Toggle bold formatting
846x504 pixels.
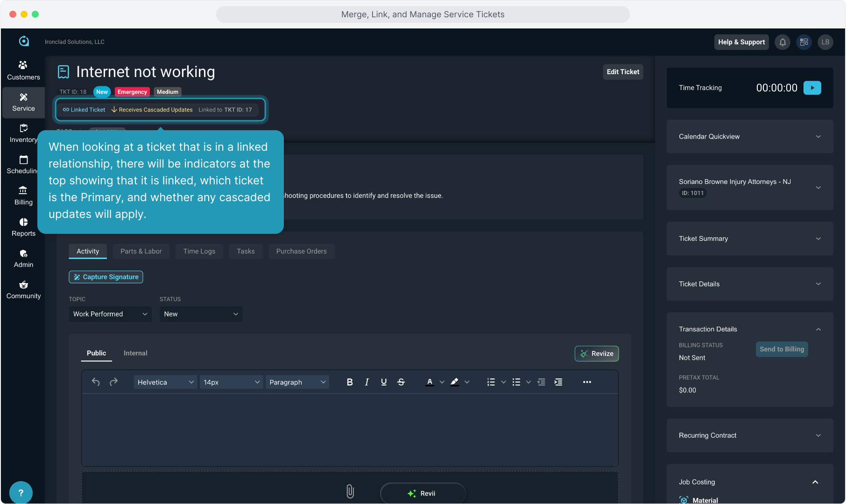tap(350, 382)
